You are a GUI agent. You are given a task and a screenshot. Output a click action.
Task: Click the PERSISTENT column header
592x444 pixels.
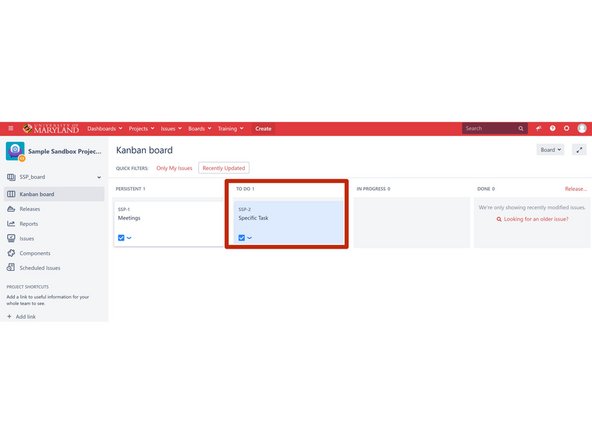pos(130,189)
